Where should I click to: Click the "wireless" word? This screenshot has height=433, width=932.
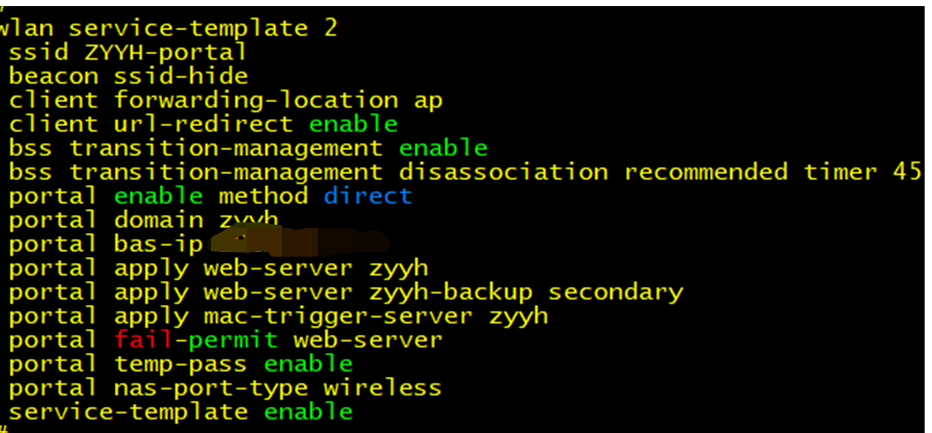382,388
